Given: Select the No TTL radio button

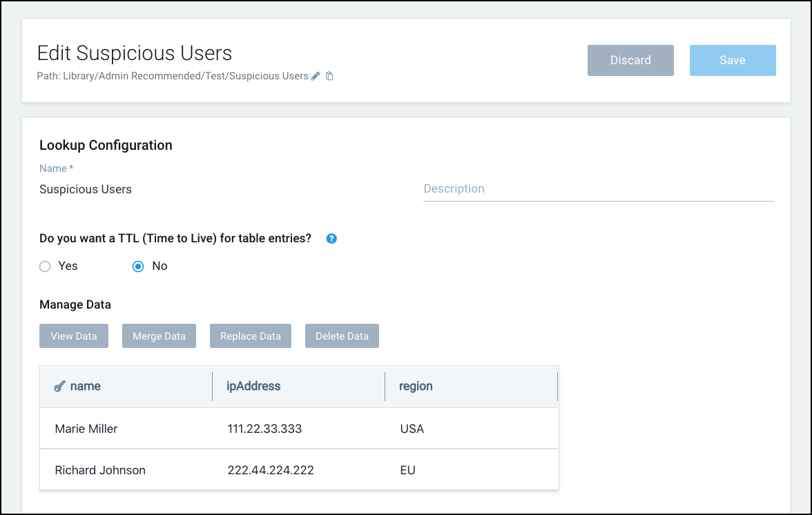Looking at the screenshot, I should (x=138, y=266).
